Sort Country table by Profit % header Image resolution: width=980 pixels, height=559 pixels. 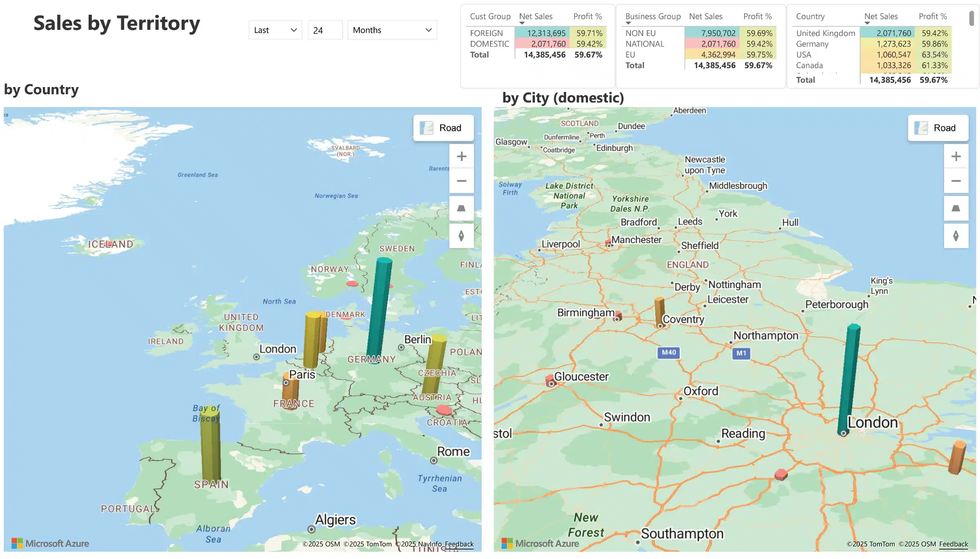pyautogui.click(x=933, y=16)
